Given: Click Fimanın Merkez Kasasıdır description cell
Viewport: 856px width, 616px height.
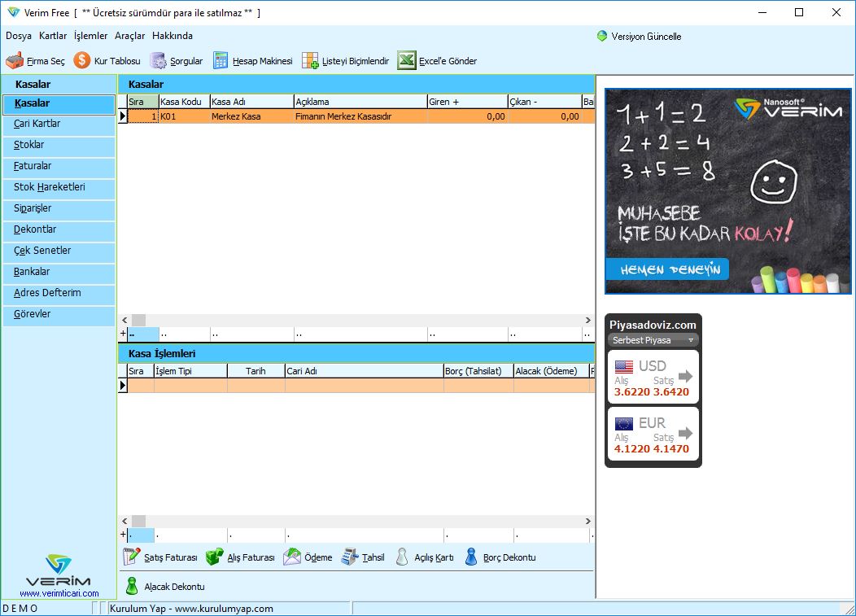Looking at the screenshot, I should pyautogui.click(x=360, y=116).
